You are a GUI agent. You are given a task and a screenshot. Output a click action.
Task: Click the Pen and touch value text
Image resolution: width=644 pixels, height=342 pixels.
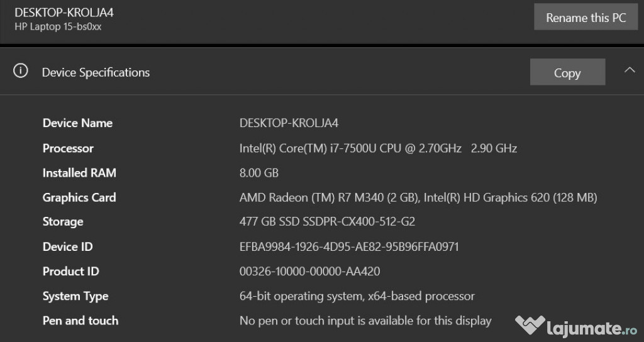coord(365,321)
